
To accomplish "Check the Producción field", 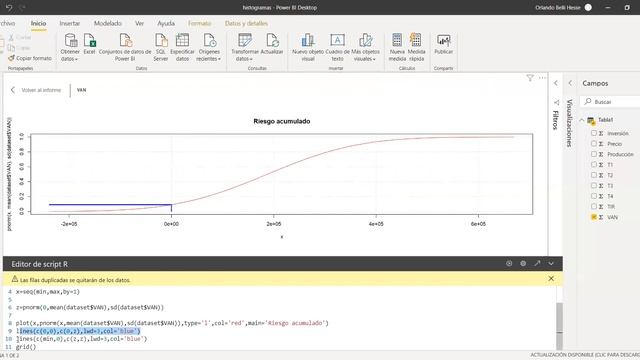I will pos(594,154).
